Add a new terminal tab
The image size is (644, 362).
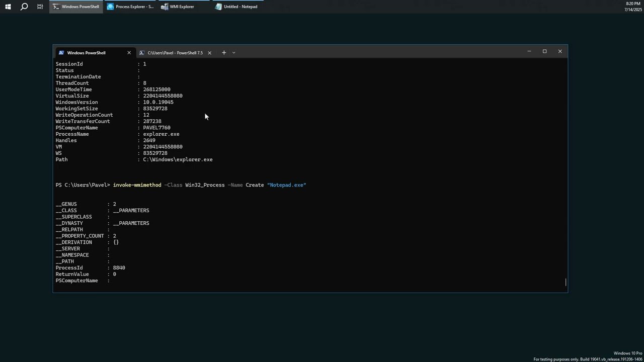pyautogui.click(x=224, y=52)
